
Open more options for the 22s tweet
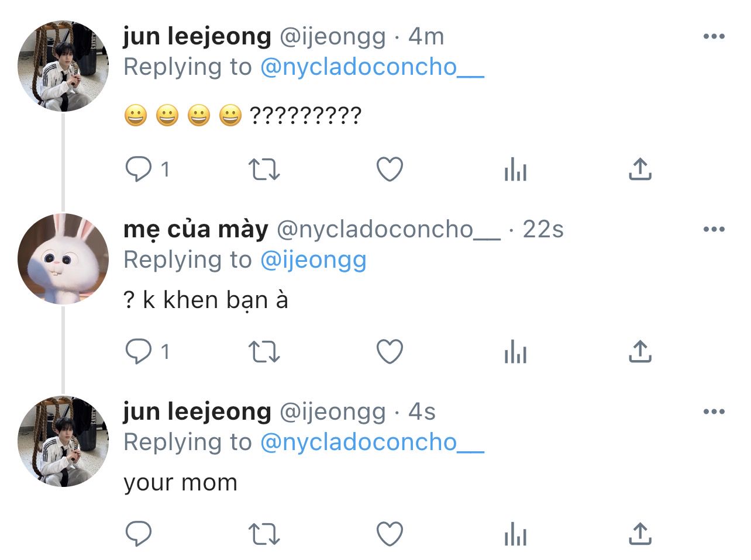(x=714, y=229)
